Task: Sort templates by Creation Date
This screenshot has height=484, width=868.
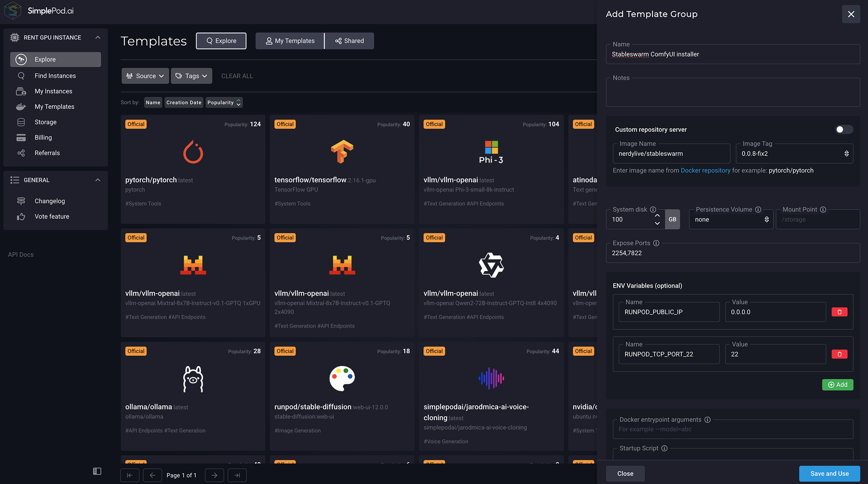Action: (184, 102)
